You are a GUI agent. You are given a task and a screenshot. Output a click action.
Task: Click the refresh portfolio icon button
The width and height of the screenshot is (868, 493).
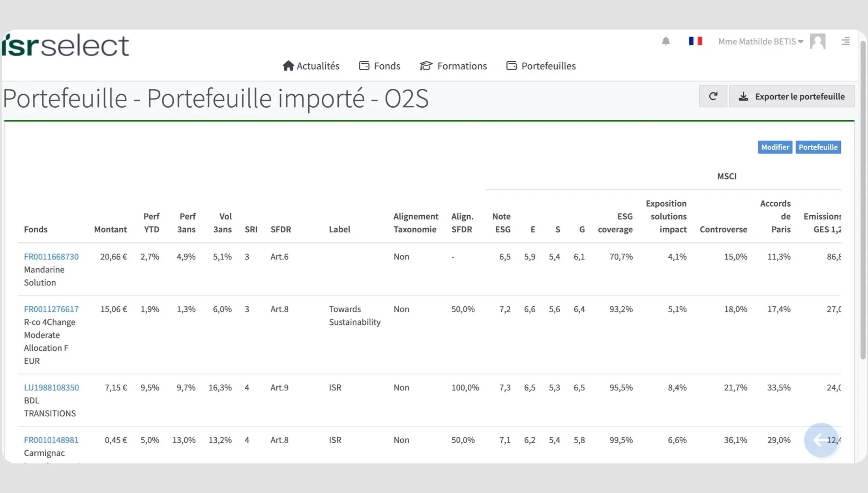[x=712, y=96]
